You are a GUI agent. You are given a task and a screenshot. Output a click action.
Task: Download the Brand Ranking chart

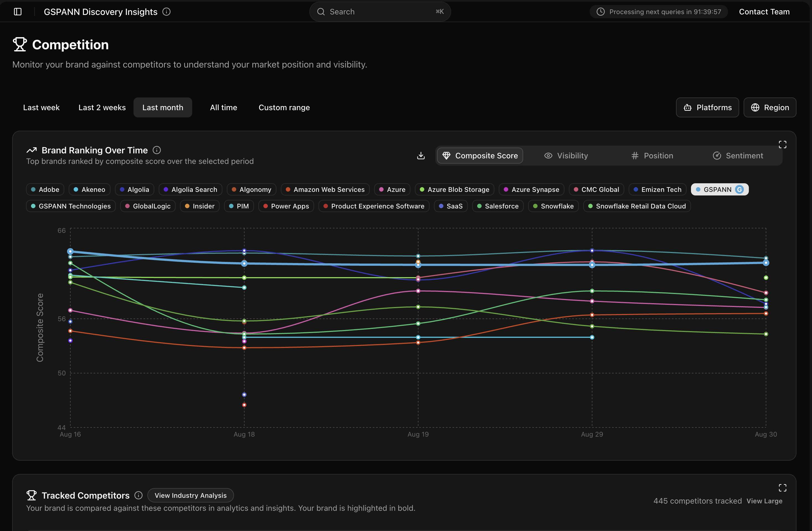click(x=421, y=156)
